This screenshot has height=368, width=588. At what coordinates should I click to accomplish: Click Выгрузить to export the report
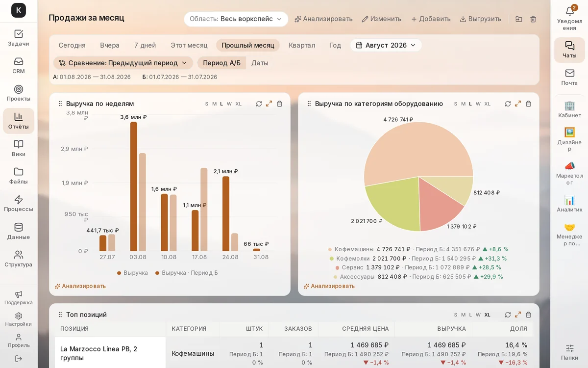(480, 19)
